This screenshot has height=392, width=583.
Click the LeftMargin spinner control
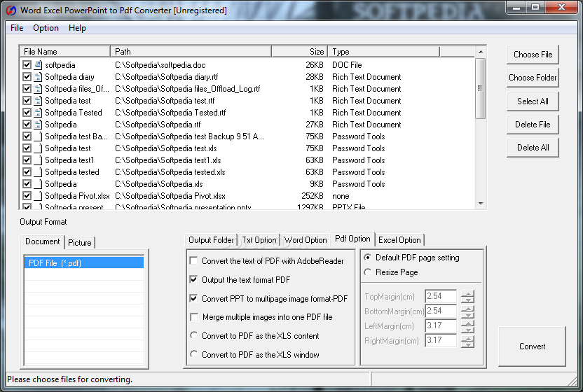[x=467, y=326]
